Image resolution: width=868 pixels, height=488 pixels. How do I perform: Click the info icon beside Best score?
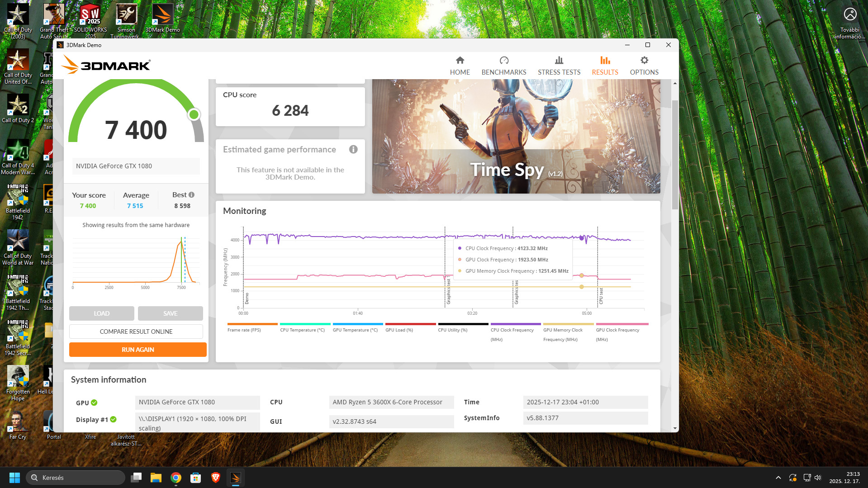(192, 195)
